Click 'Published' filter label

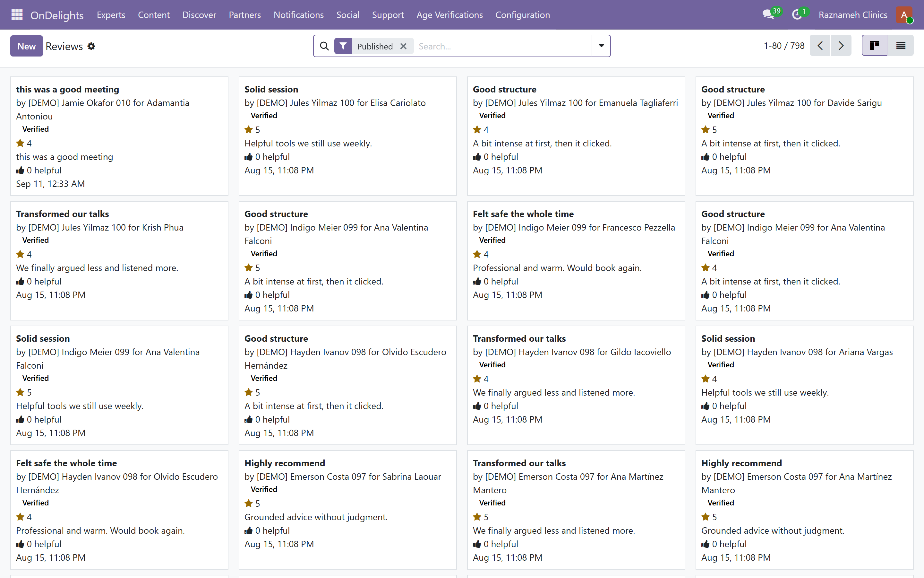click(x=375, y=46)
